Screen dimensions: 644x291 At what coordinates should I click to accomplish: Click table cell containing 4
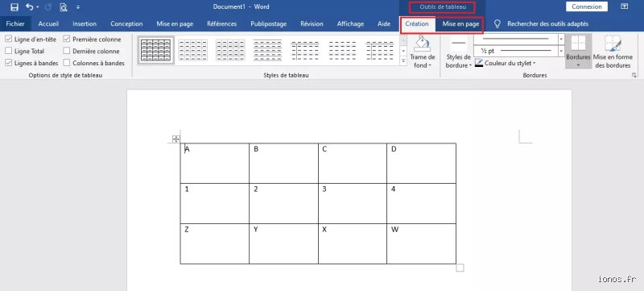point(421,203)
